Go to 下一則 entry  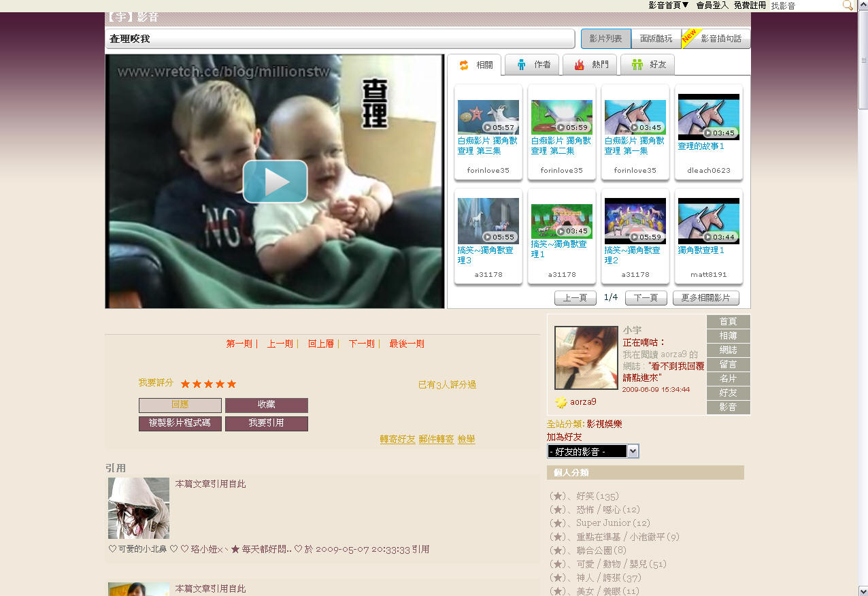(362, 344)
